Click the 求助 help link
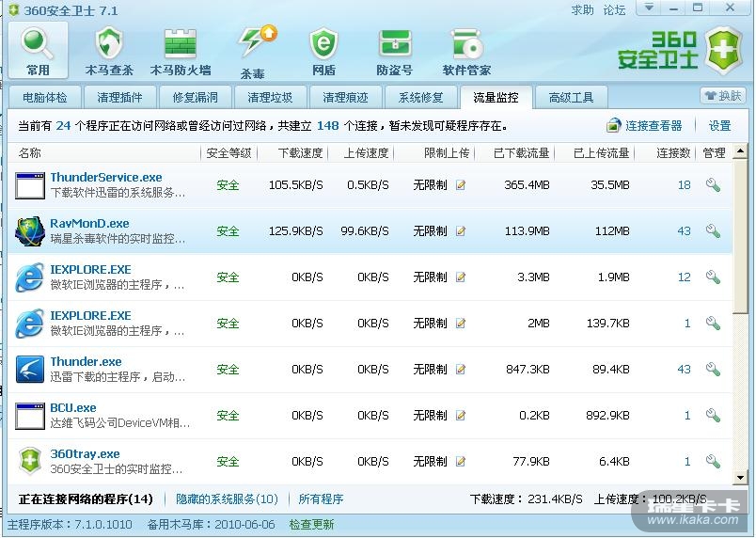 tap(582, 9)
